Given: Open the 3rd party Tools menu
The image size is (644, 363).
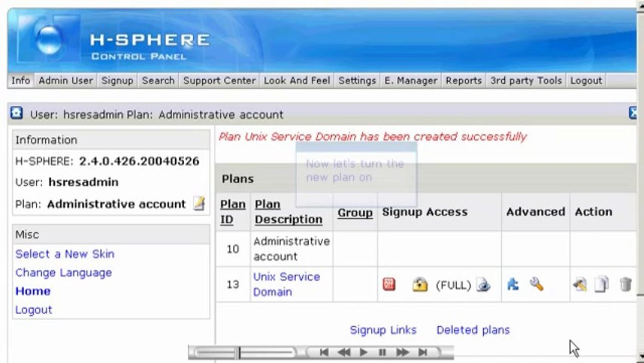Looking at the screenshot, I should pos(526,81).
